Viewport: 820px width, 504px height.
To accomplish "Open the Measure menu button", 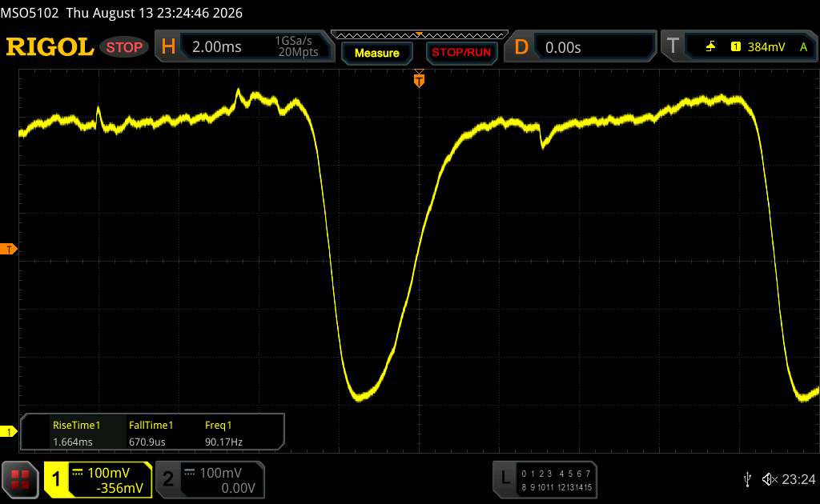I will [376, 53].
